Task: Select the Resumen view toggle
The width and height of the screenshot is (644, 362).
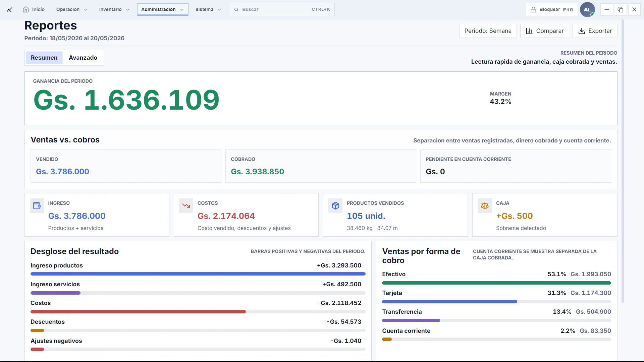Action: [x=44, y=58]
